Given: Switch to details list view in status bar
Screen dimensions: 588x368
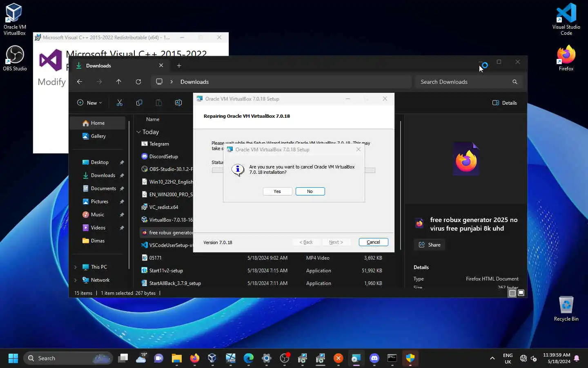Looking at the screenshot, I should (x=512, y=293).
